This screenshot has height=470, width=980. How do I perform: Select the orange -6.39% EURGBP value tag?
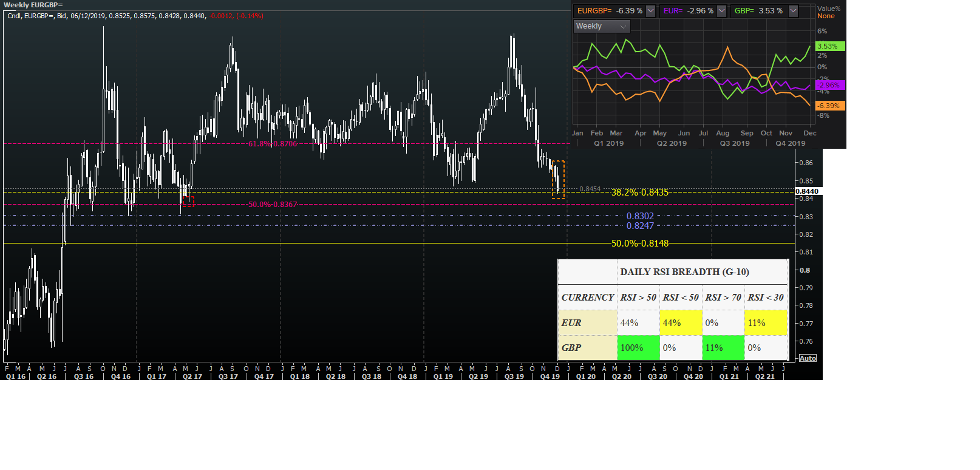point(830,106)
